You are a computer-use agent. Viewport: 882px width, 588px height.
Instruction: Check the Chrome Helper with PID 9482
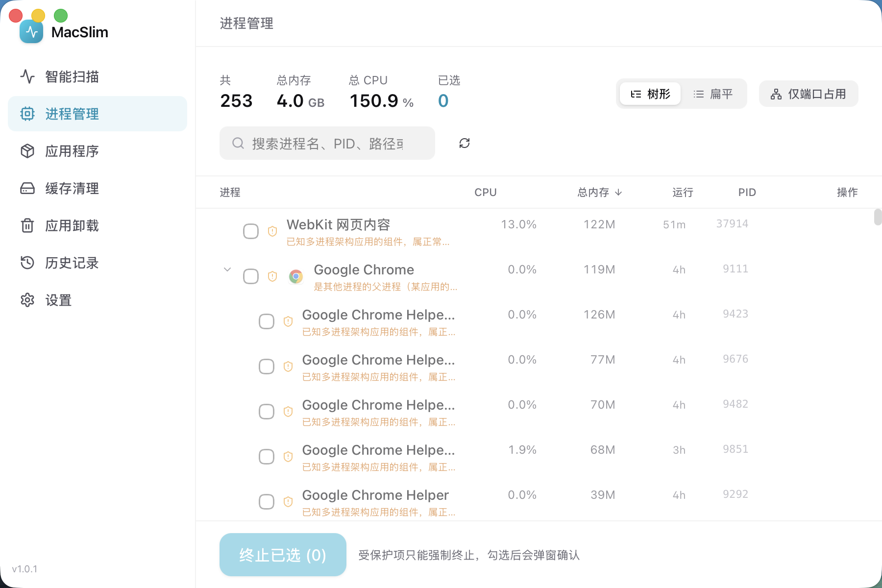267,412
